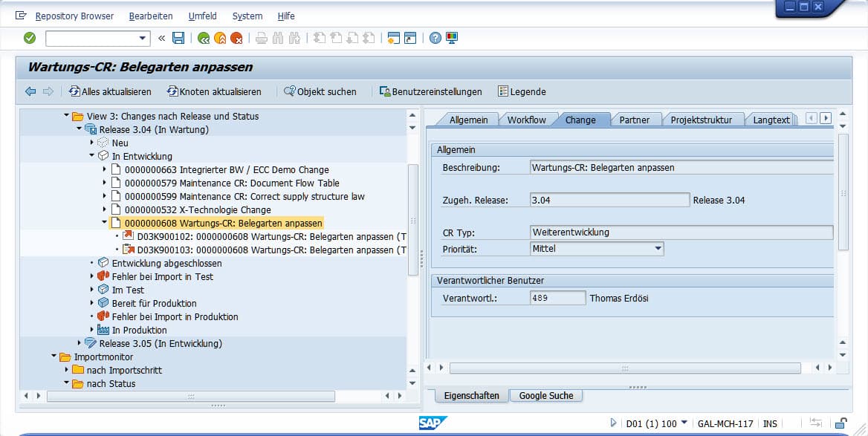Screen dimensions: 868x436
Task: Open the command field dropdown arrow
Action: click(144, 38)
